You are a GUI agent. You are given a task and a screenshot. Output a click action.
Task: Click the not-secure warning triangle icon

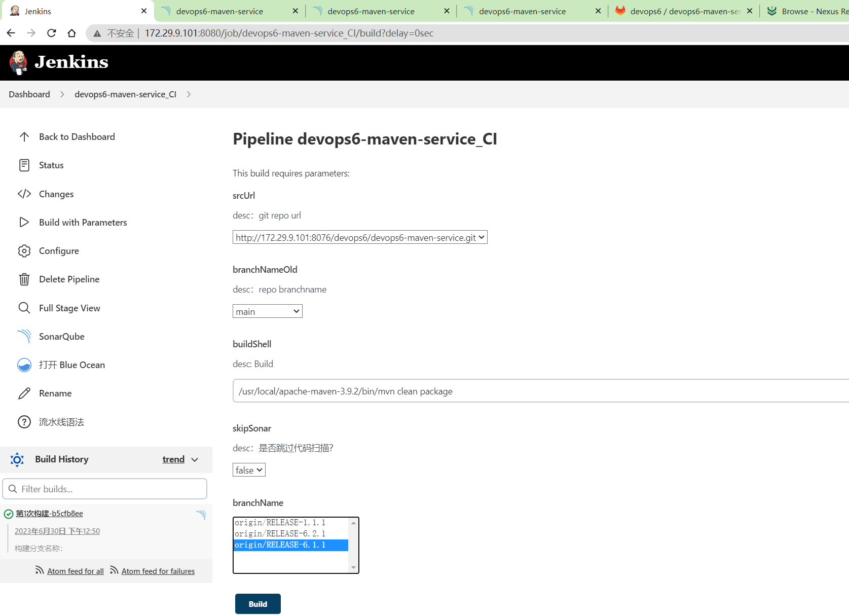point(97,33)
